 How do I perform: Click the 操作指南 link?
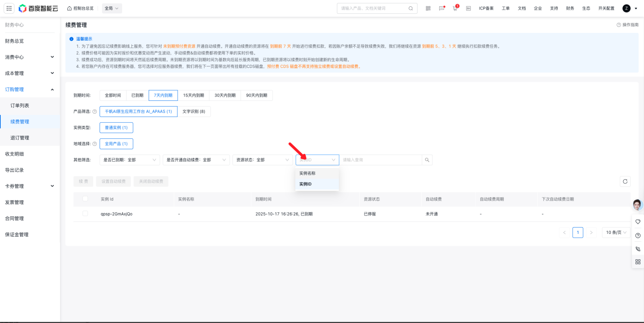(x=628, y=25)
